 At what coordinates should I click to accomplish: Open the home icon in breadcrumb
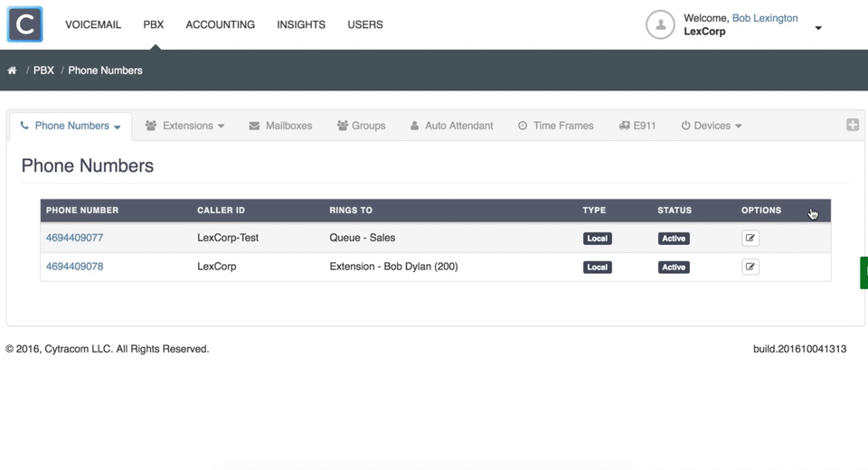(x=12, y=70)
